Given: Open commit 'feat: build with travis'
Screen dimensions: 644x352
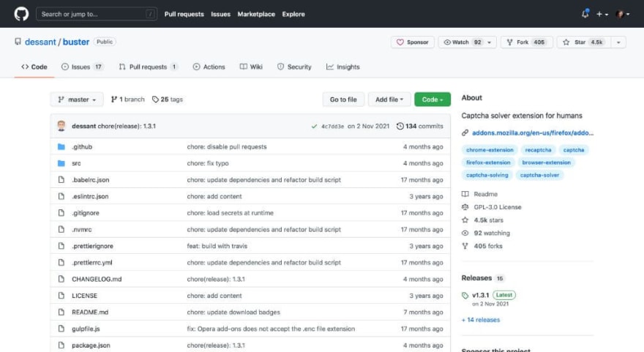Looking at the screenshot, I should 217,246.
